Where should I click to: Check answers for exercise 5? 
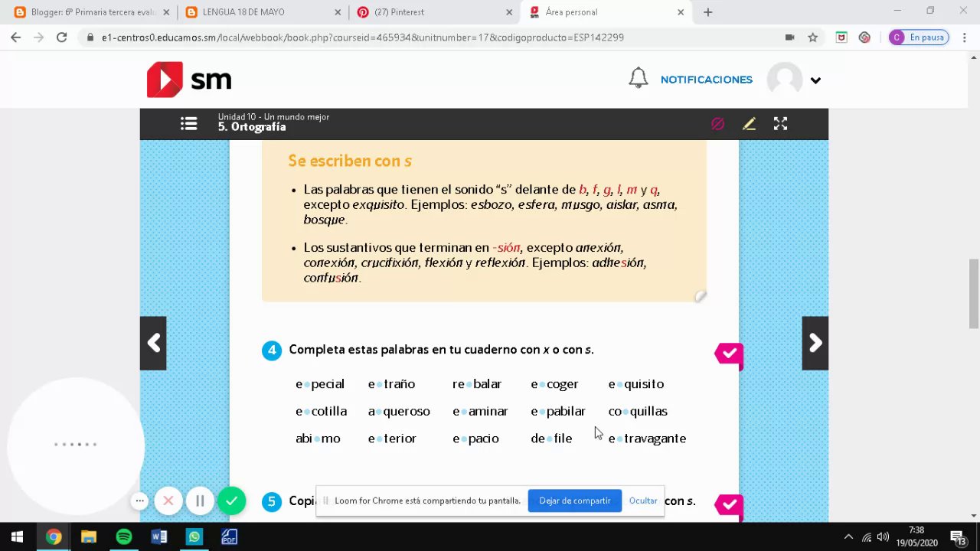point(730,505)
